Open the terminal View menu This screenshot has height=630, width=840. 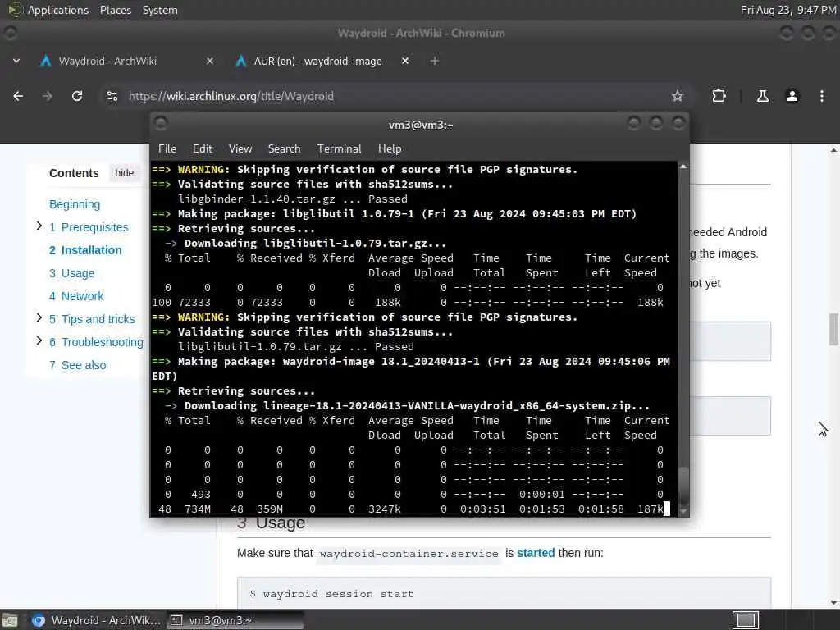point(240,149)
